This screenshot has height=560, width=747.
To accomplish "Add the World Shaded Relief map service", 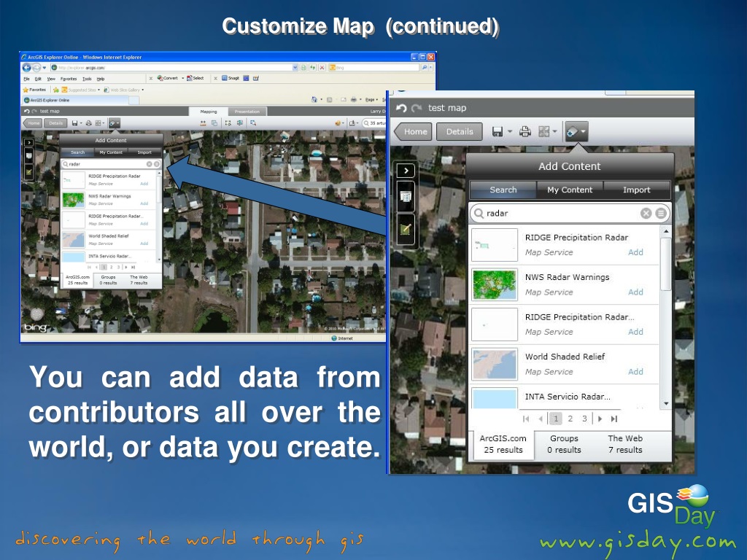I will (635, 371).
